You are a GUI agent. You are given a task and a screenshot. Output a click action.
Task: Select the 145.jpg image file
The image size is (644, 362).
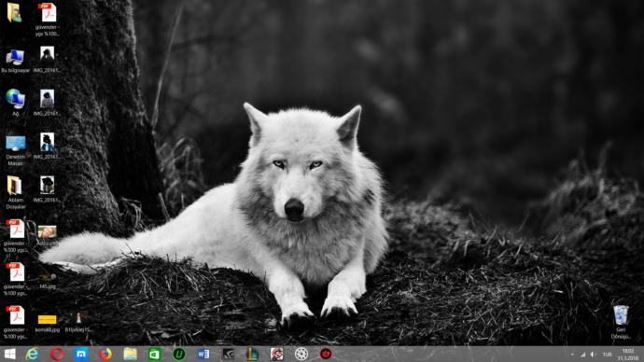tap(48, 281)
